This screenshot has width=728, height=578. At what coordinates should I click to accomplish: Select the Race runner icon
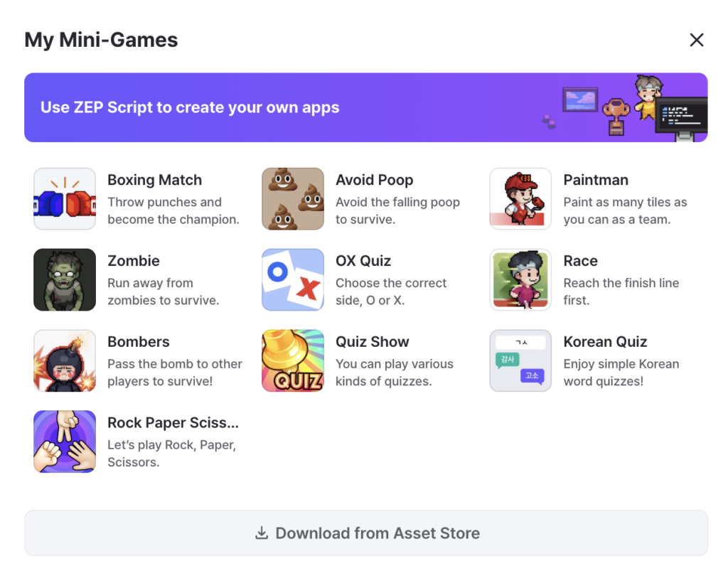tap(520, 279)
